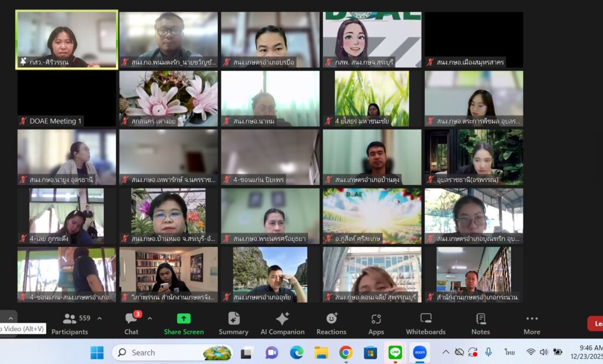The height and width of the screenshot is (364, 603).
Task: Open the Reactions picker
Action: [331, 323]
